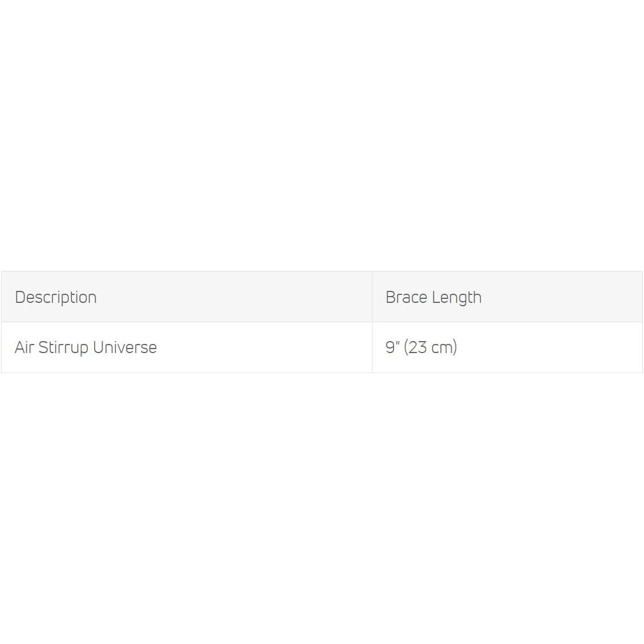Click empty space right of 9" (23 cm)
This screenshot has height=644, width=644.
click(x=548, y=347)
